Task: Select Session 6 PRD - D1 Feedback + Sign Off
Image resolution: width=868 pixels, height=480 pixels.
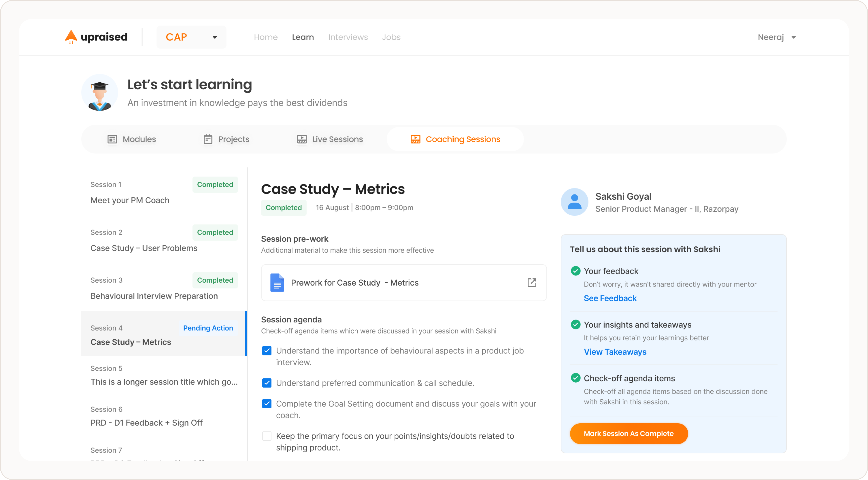Action: coord(164,416)
